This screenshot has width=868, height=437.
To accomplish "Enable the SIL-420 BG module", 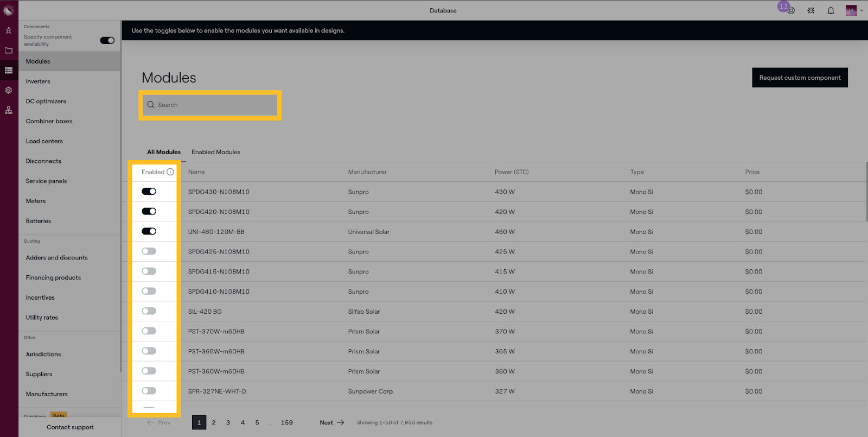I will point(149,311).
